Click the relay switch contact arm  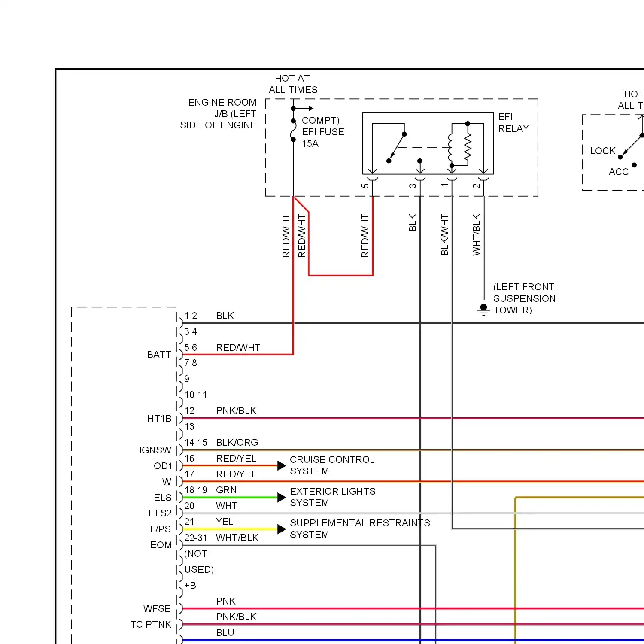click(x=397, y=147)
